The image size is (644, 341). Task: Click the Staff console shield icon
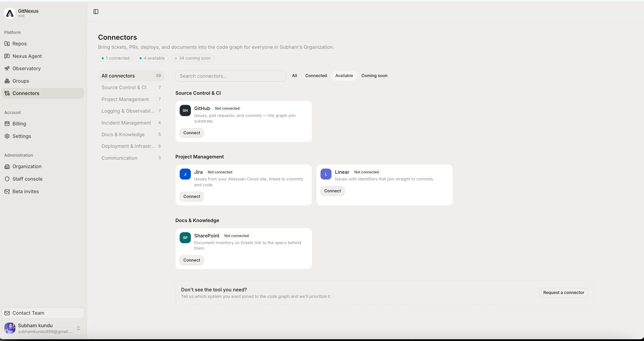[7, 179]
